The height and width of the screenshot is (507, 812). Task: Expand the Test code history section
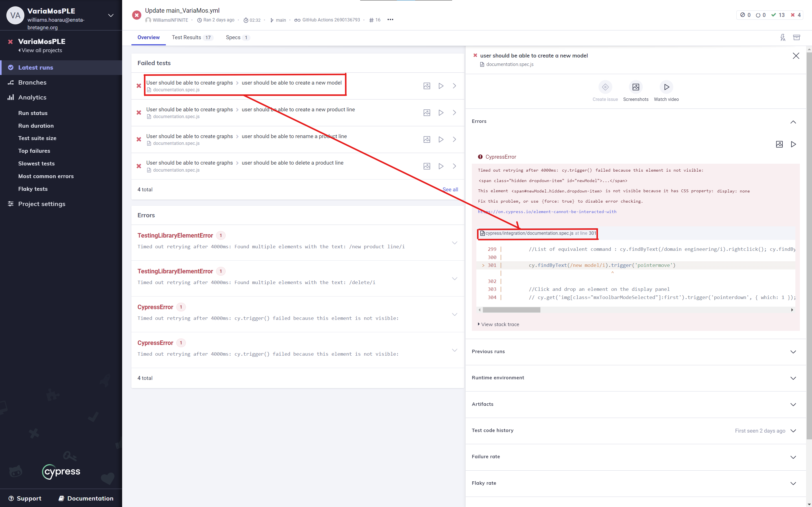[793, 431]
